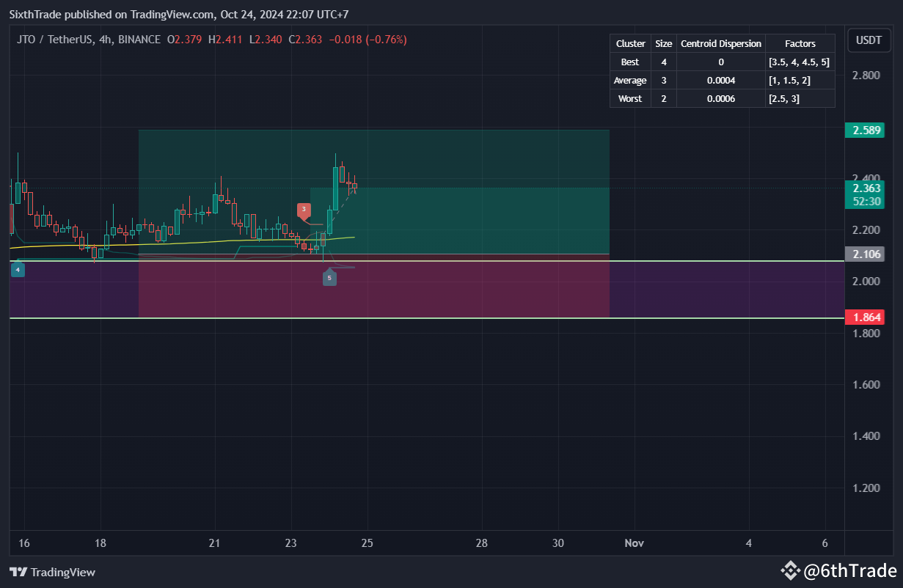Select the red "3" flag marker on chart
This screenshot has width=903, height=588.
pyautogui.click(x=304, y=210)
